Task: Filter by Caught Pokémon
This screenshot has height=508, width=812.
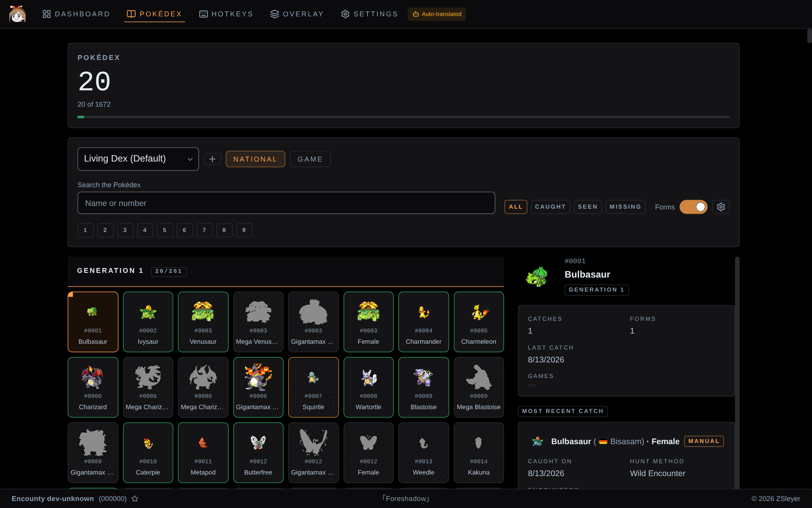Action: coord(550,207)
